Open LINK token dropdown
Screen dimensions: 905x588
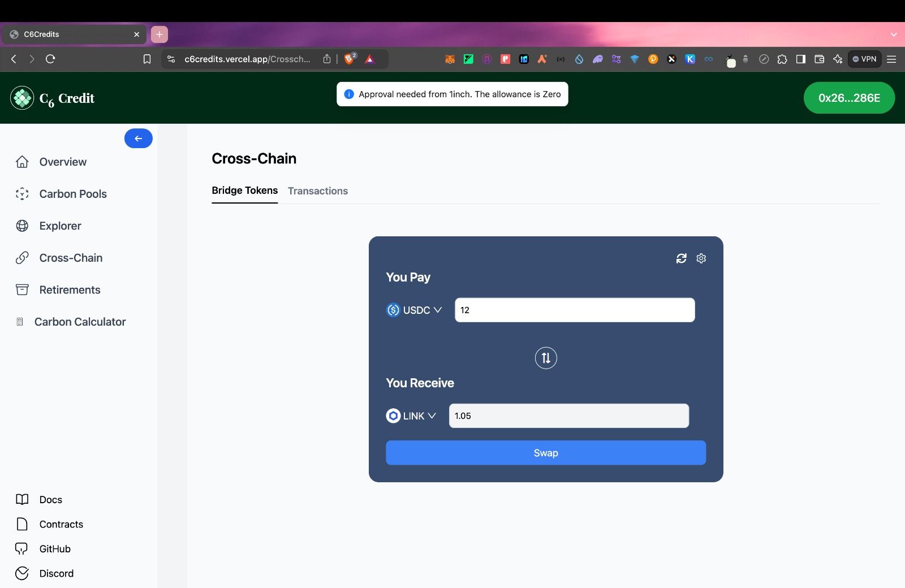(x=411, y=416)
